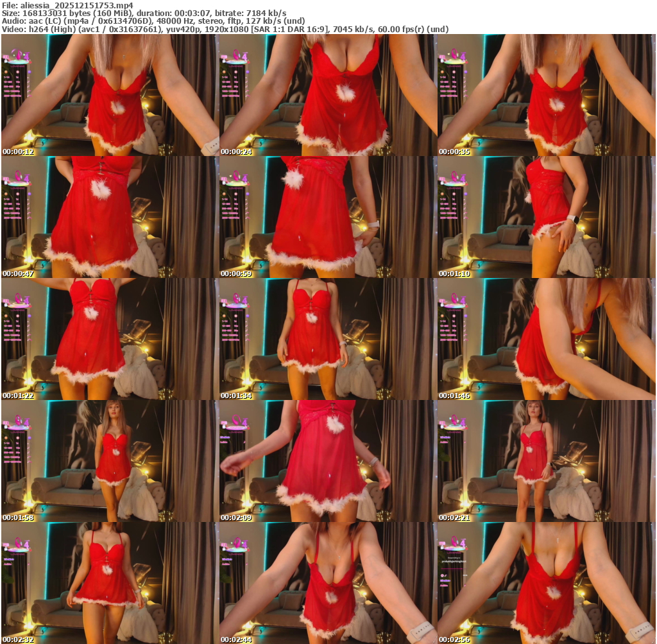
Task: Click the last thumbnail stamped 00:02:56
Action: tap(546, 583)
